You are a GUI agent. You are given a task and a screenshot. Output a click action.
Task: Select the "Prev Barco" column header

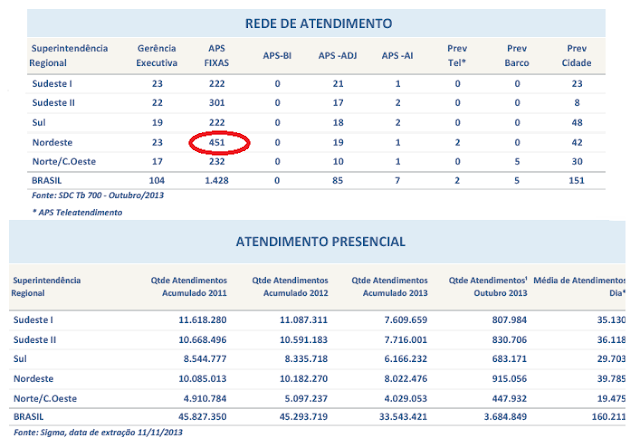pyautogui.click(x=517, y=56)
